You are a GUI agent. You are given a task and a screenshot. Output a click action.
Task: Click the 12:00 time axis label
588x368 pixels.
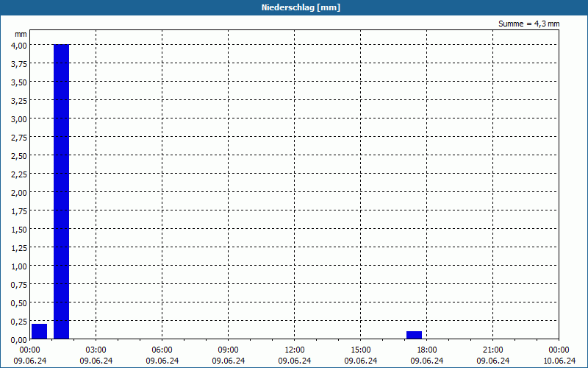pos(295,350)
